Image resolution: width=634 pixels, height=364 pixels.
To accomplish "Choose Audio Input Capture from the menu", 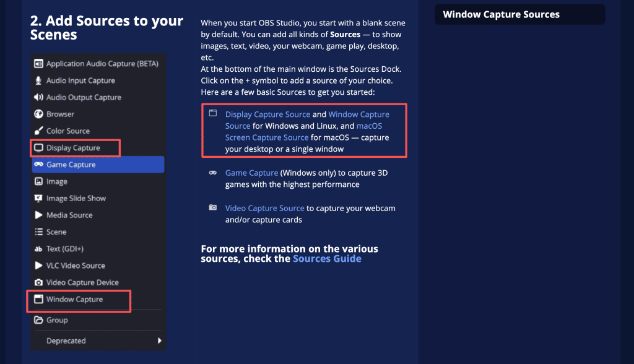I will tap(98, 80).
